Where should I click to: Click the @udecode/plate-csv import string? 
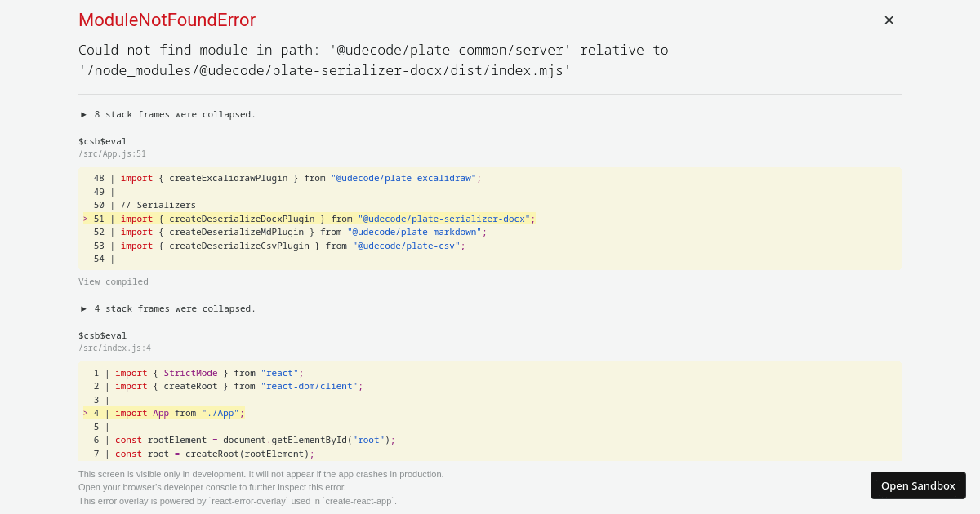tap(406, 246)
